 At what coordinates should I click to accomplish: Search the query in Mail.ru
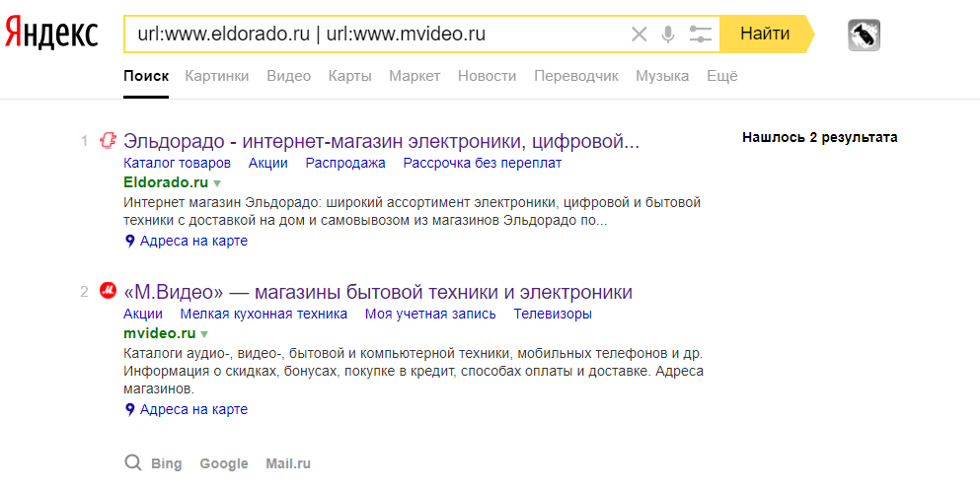pos(288,463)
